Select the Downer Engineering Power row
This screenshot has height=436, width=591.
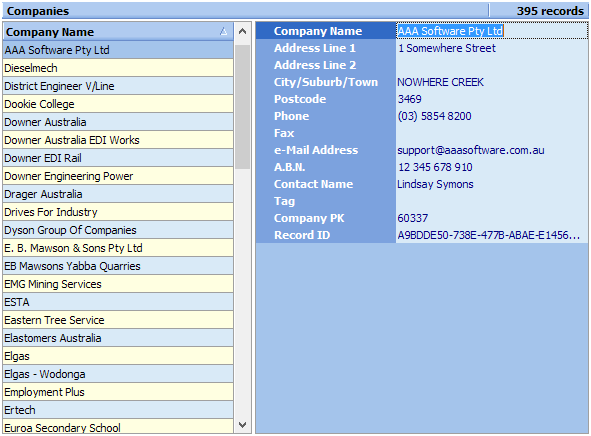tap(118, 176)
